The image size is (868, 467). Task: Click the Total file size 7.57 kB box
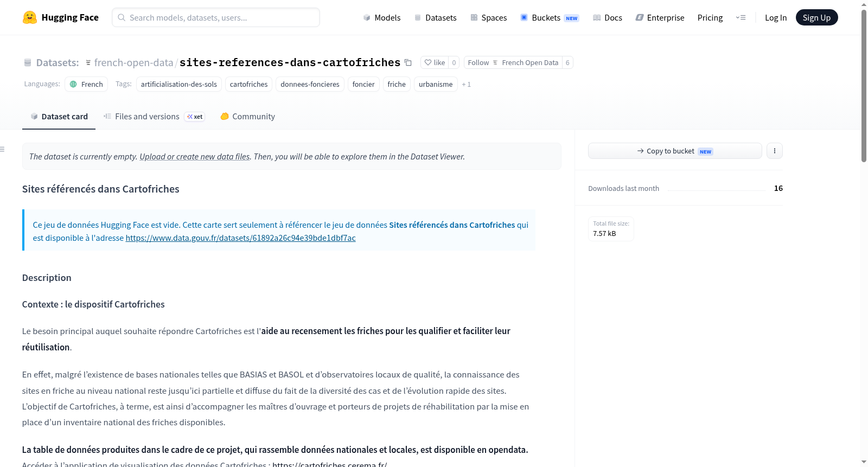coord(611,228)
